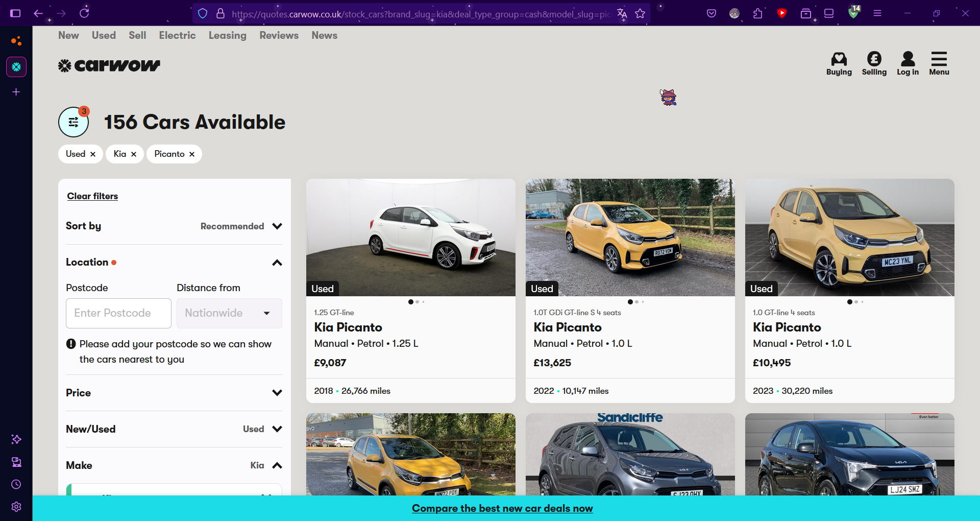
Task: Click the green shield extension with badge 14
Action: tap(853, 12)
